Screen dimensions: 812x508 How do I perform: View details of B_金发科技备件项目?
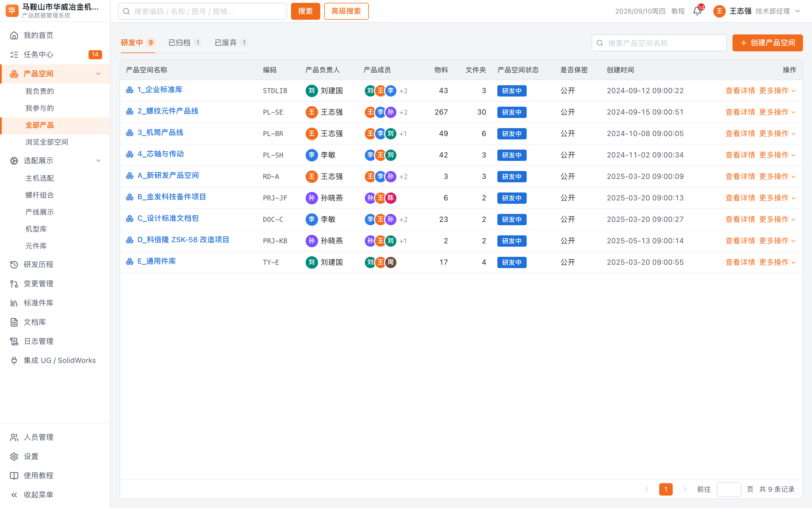[x=740, y=198]
